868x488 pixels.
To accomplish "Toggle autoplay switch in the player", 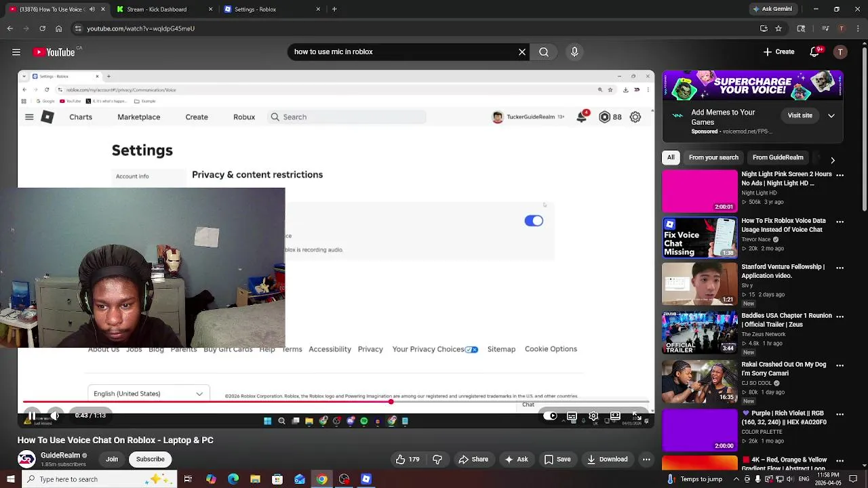I will (x=550, y=415).
